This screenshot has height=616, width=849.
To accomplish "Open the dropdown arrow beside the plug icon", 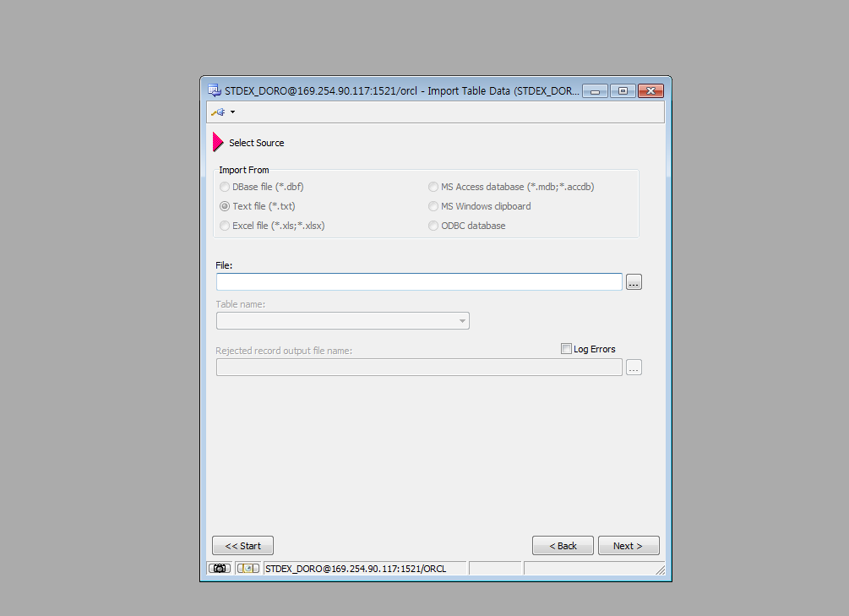I will [232, 112].
